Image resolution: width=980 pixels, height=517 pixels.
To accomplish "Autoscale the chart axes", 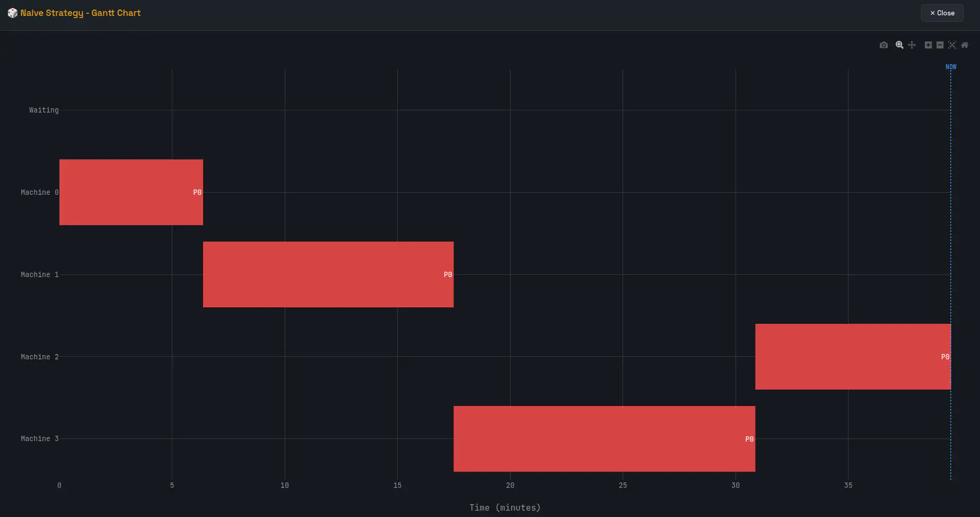I will click(952, 45).
